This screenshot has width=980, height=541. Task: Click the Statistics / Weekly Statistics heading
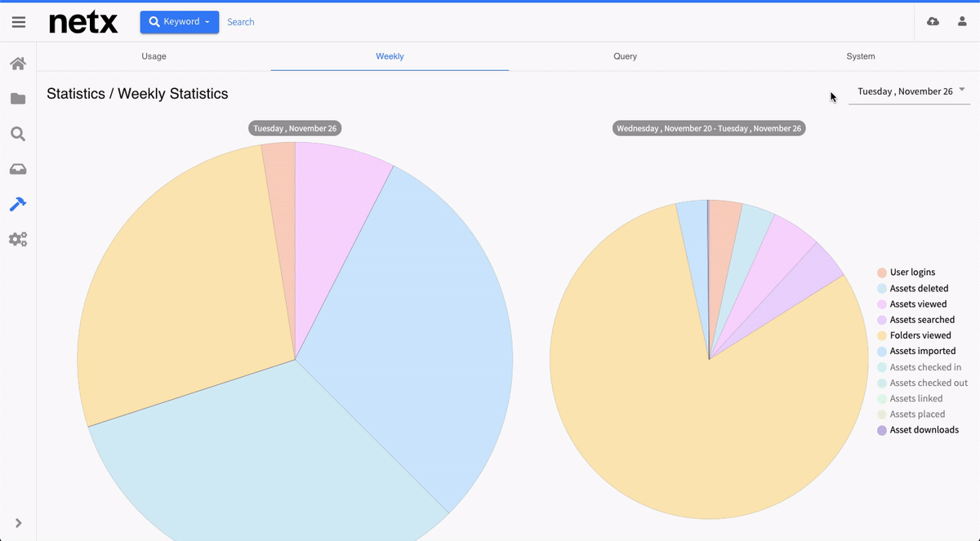coord(137,94)
